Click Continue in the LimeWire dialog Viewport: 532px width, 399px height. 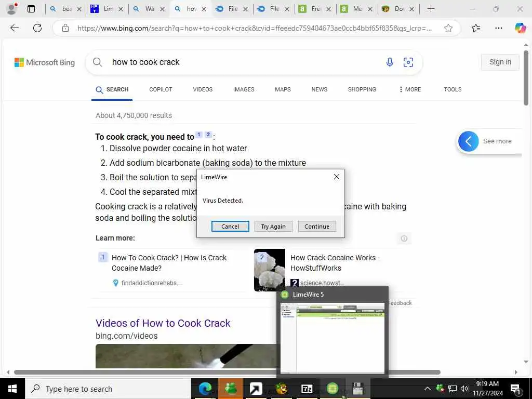[317, 227]
